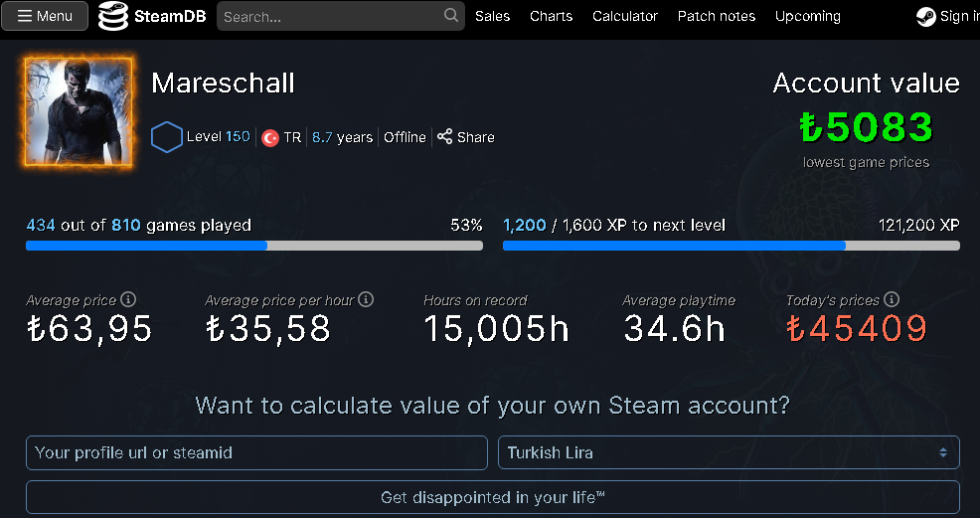
Task: Click the SteamDB logo icon
Action: [x=114, y=16]
